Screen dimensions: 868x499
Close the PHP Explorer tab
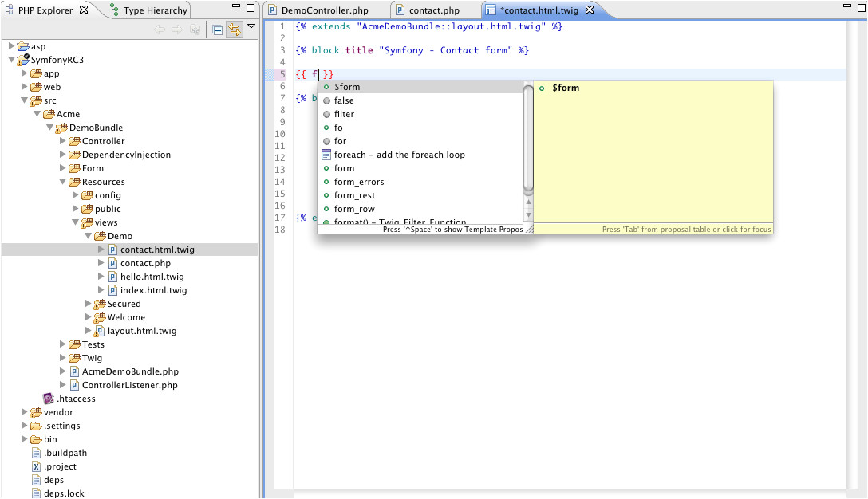(x=84, y=10)
